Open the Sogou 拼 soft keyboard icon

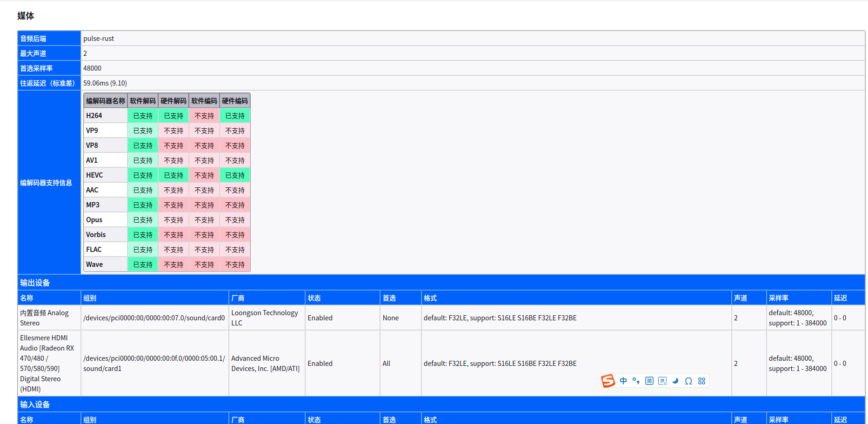coord(662,381)
